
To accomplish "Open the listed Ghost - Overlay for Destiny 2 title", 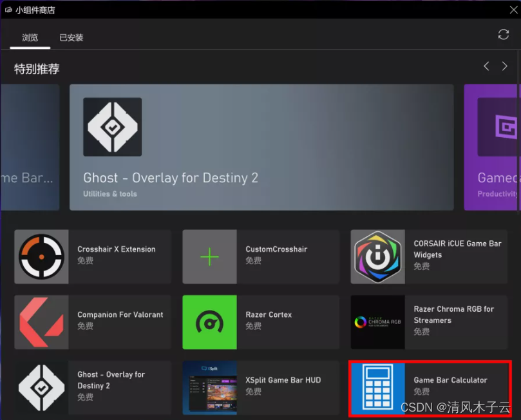I will point(111,380).
